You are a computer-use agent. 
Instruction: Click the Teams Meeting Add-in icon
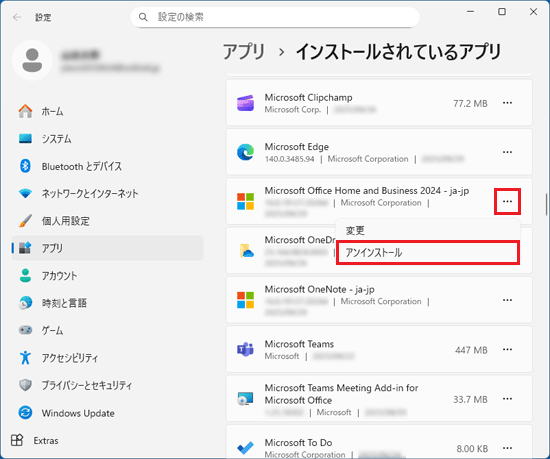(x=245, y=399)
